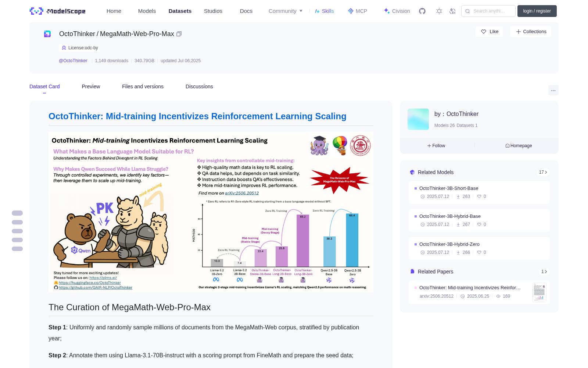Click the login / register button
This screenshot has height=368, width=588.
537,11
